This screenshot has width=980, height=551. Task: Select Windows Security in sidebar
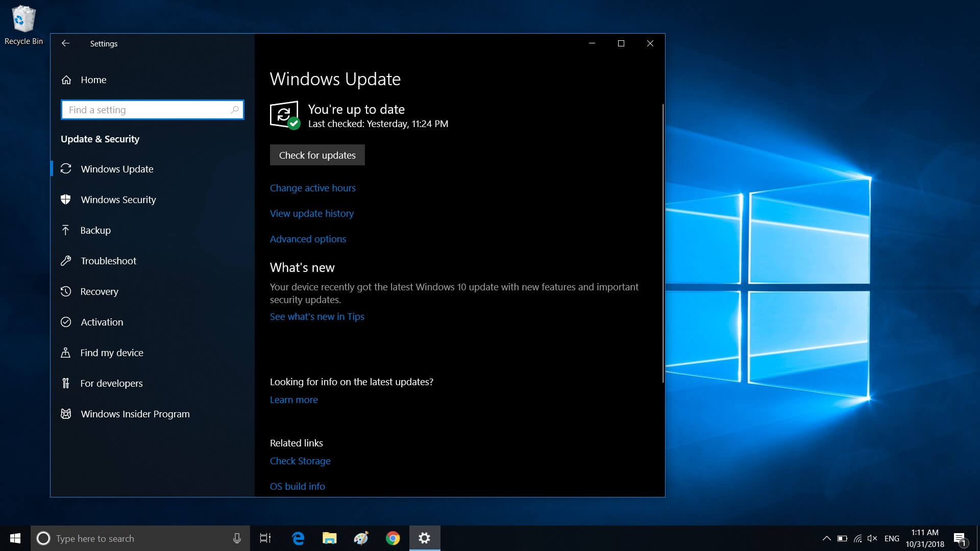[x=118, y=199]
